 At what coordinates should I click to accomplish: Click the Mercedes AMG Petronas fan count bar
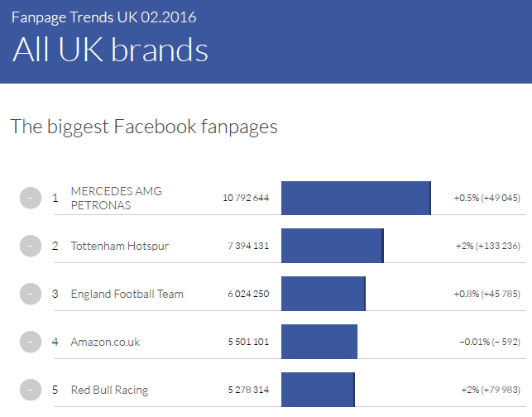[356, 198]
